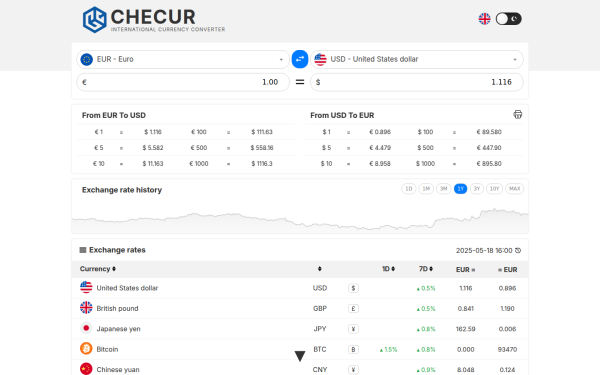Select the MAX history range
This screenshot has width=600, height=375.
[x=515, y=189]
